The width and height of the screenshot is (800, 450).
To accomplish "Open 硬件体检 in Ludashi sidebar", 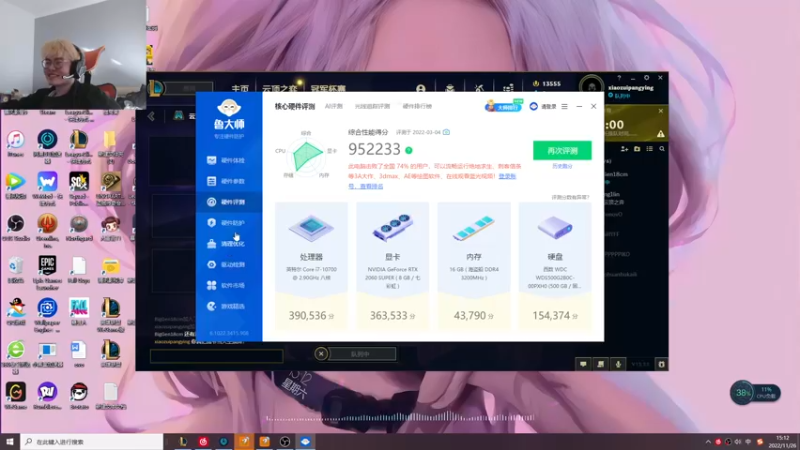I will click(x=229, y=160).
